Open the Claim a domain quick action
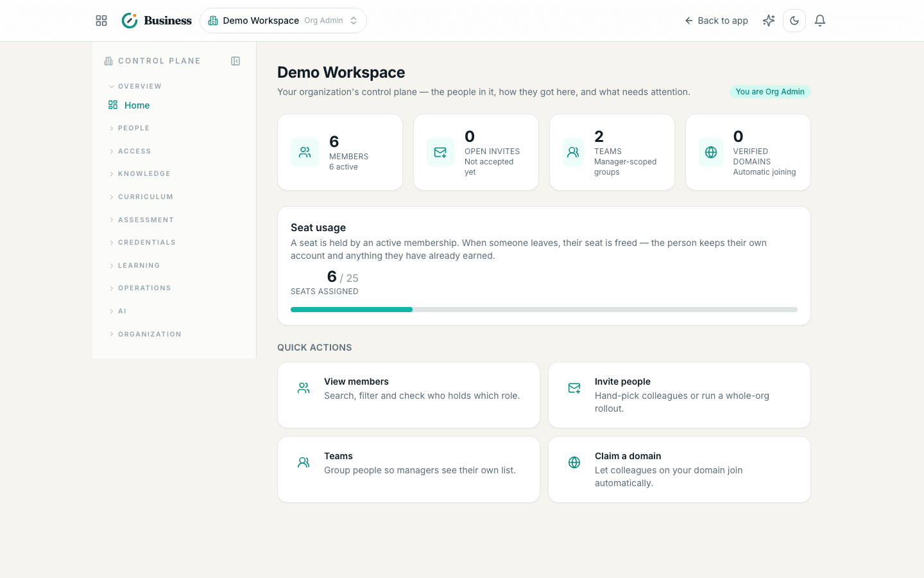This screenshot has height=578, width=924. click(680, 469)
